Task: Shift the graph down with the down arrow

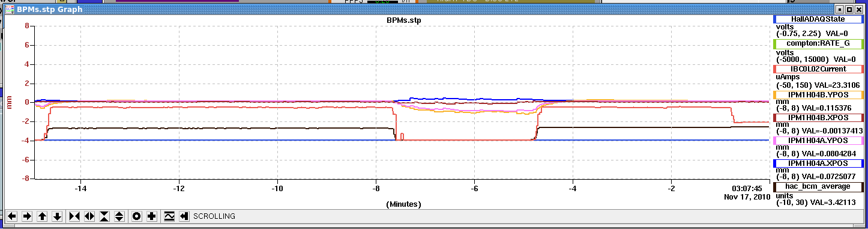Action: pos(57,216)
